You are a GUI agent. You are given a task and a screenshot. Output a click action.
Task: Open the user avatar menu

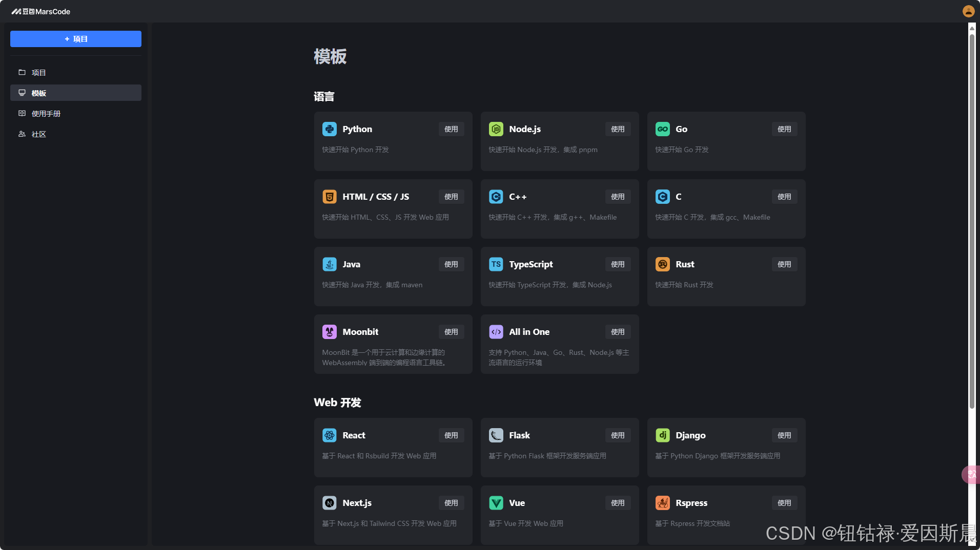968,11
